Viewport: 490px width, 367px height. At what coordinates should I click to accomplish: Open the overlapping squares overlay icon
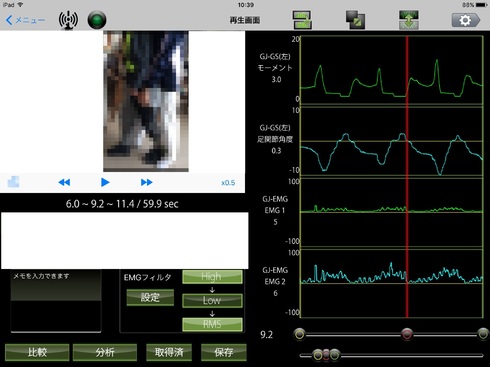355,20
